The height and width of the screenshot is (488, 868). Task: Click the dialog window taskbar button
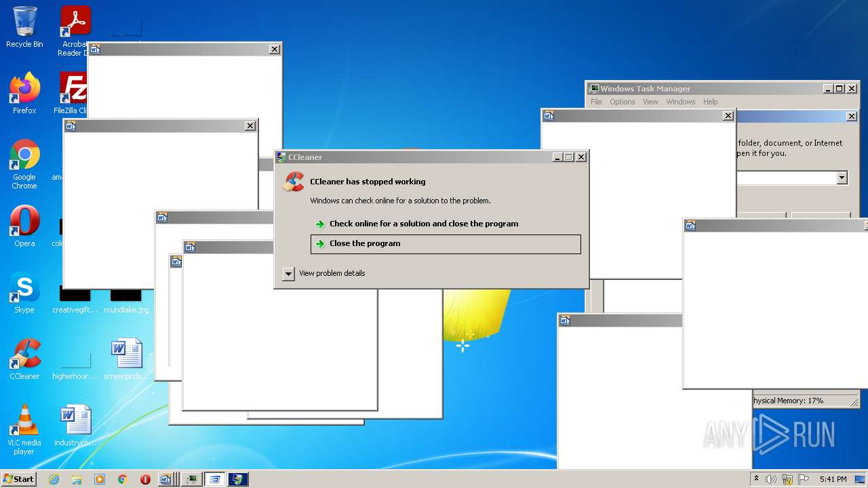pos(215,479)
